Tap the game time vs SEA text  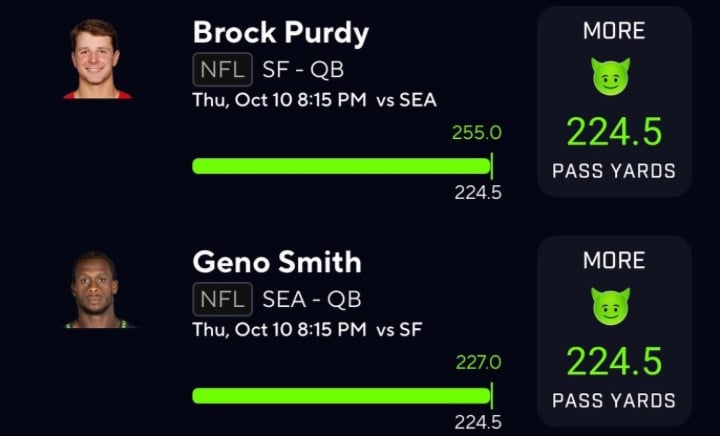(x=314, y=100)
